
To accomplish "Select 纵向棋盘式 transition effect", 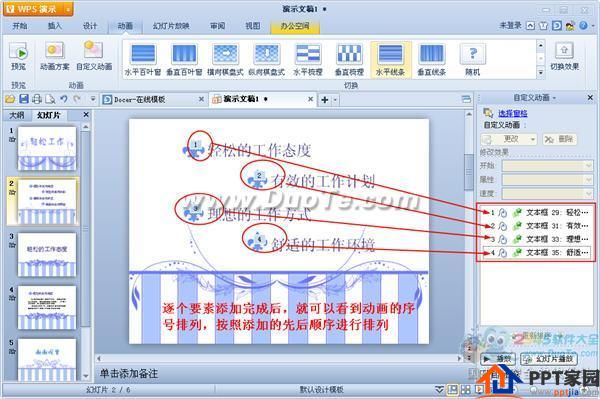I will (267, 59).
